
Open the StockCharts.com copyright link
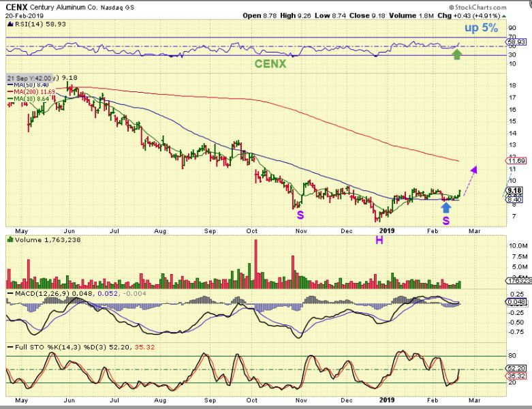tap(478, 7)
